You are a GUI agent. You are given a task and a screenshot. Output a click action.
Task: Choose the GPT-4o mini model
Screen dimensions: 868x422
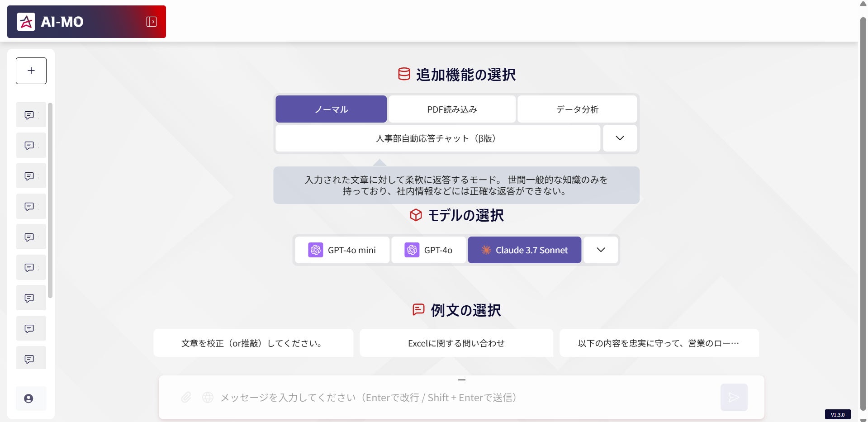(342, 250)
